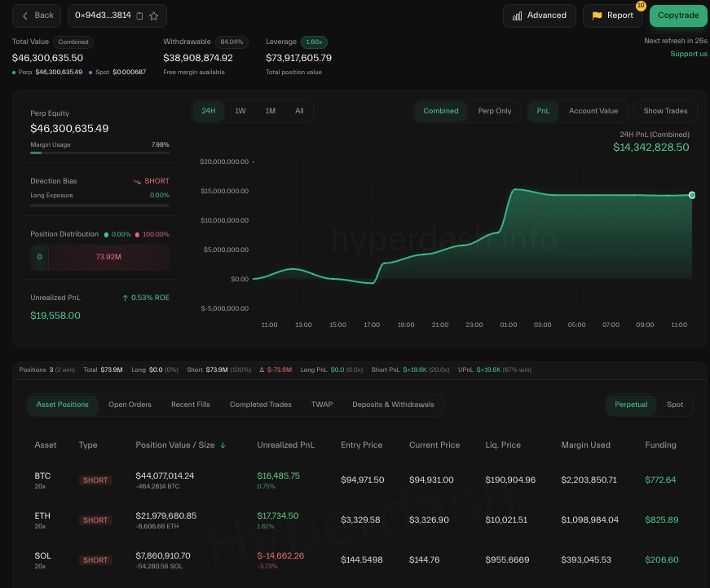This screenshot has height=588, width=710.
Task: Switch to the Open Orders tab
Action: point(130,405)
